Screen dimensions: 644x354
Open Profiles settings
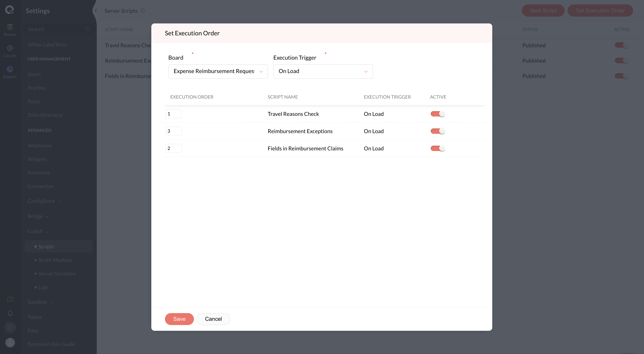click(x=36, y=88)
